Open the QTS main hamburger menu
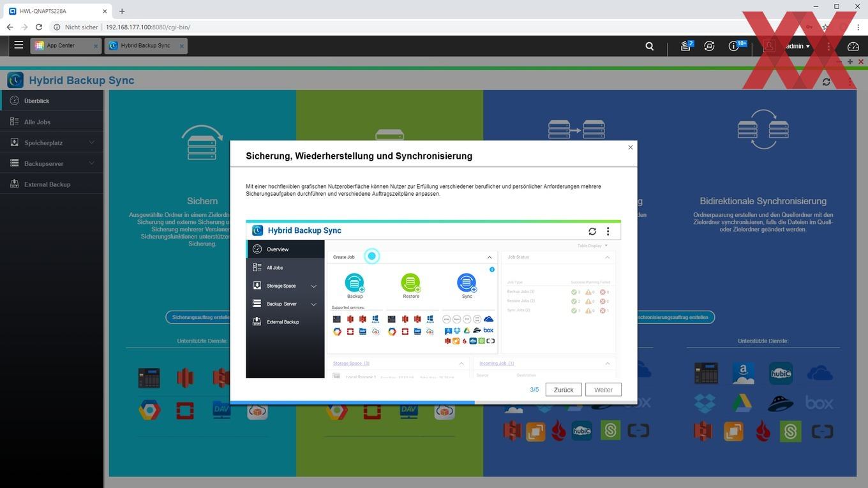The width and height of the screenshot is (868, 488). 19,45
